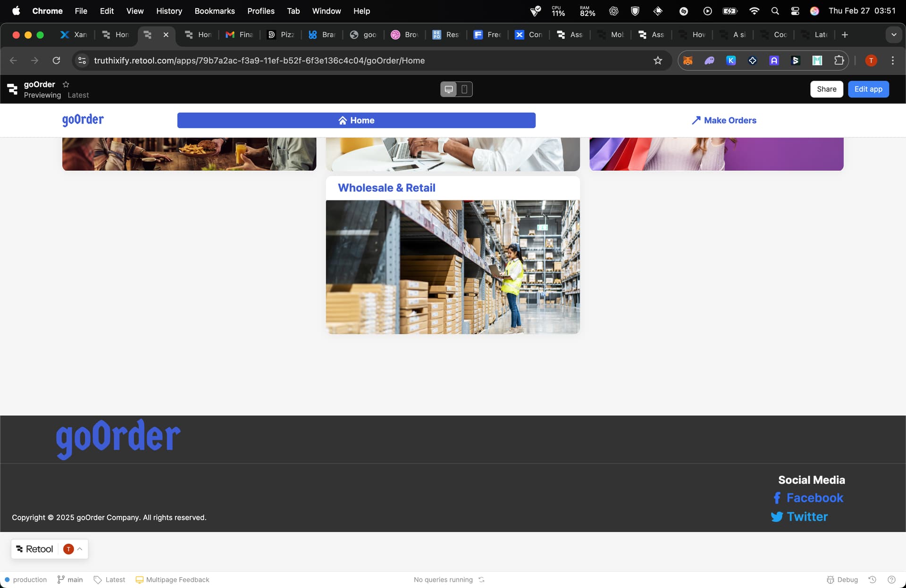The image size is (906, 588).
Task: Click the Latest version tag
Action: click(x=109, y=580)
